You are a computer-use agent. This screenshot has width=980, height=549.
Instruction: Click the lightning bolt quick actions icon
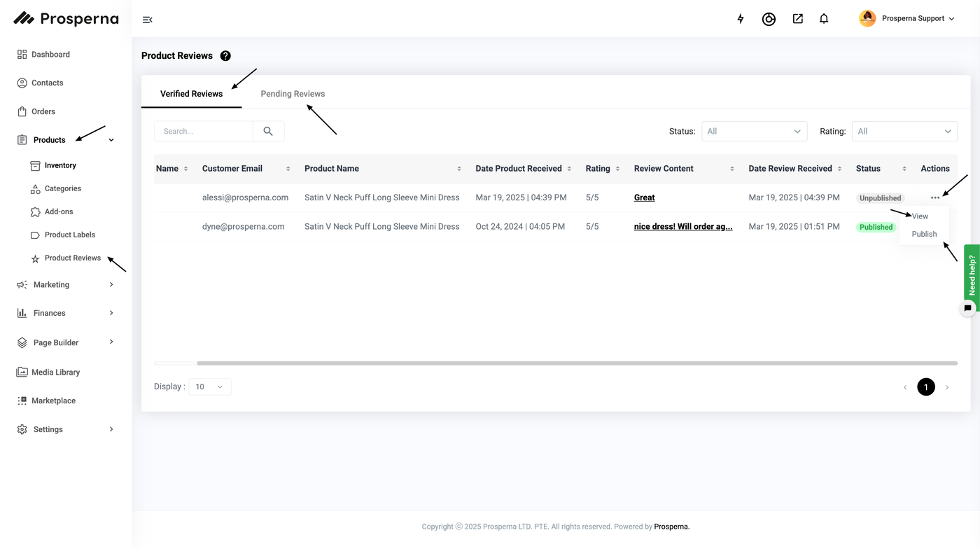[x=741, y=19]
